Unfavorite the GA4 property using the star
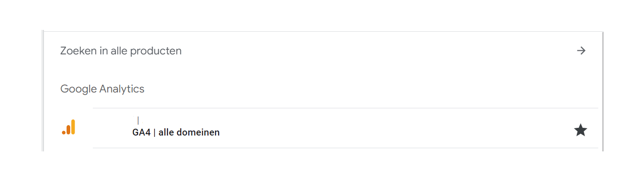644x189 pixels. pos(581,131)
